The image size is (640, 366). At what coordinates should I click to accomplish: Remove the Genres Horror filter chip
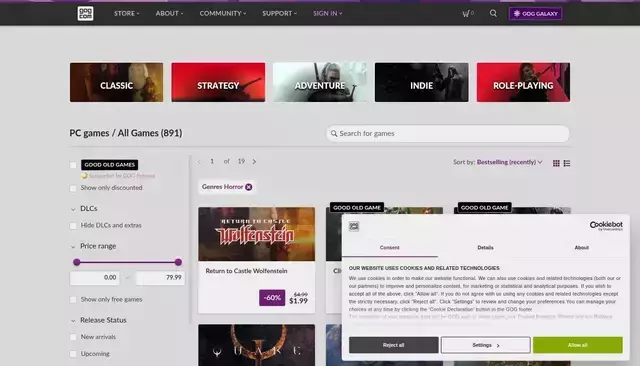click(249, 187)
